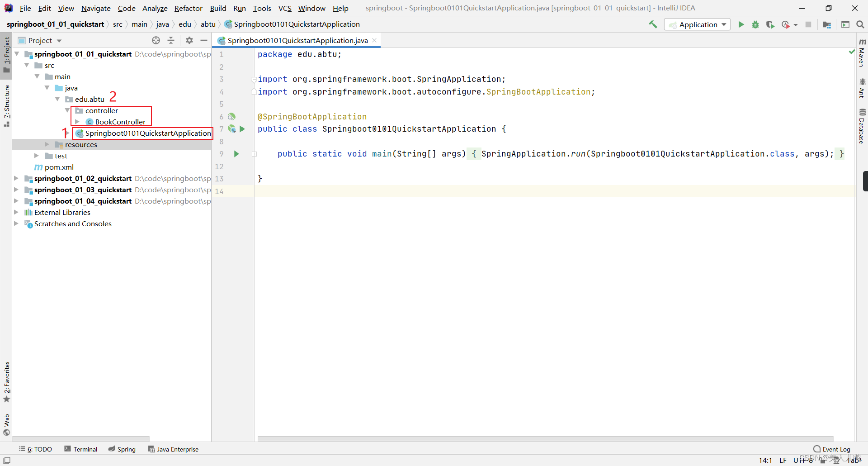Open the Spring tool window
The height and width of the screenshot is (466, 868).
click(122, 449)
